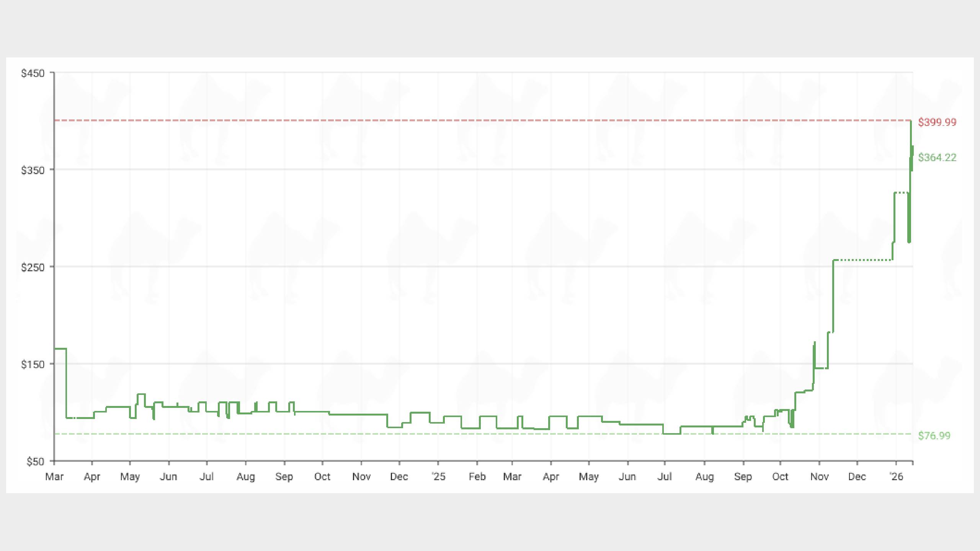Click the initial green price plateau above $150
This screenshot has height=551, width=980.
(x=60, y=349)
